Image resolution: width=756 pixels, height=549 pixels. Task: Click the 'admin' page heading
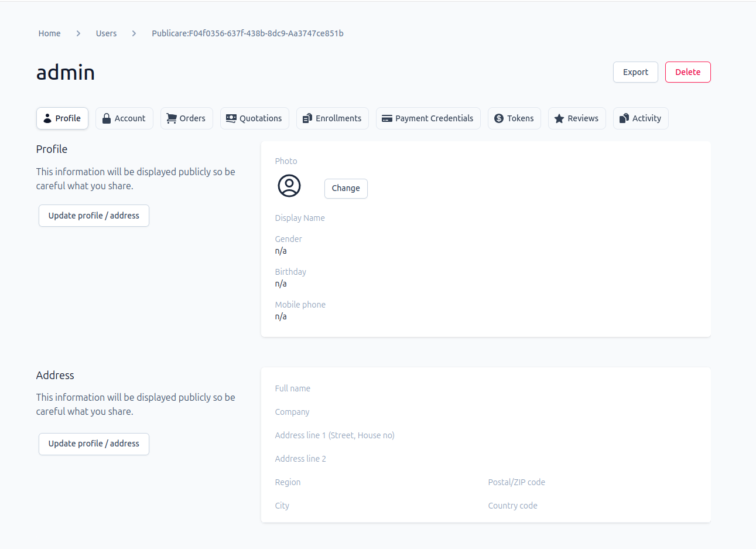click(66, 73)
